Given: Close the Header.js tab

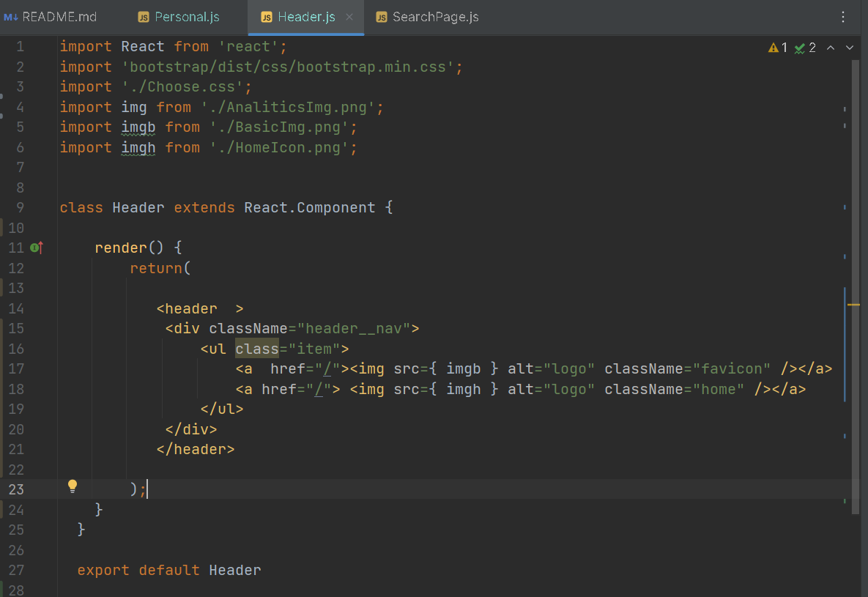Looking at the screenshot, I should [349, 17].
